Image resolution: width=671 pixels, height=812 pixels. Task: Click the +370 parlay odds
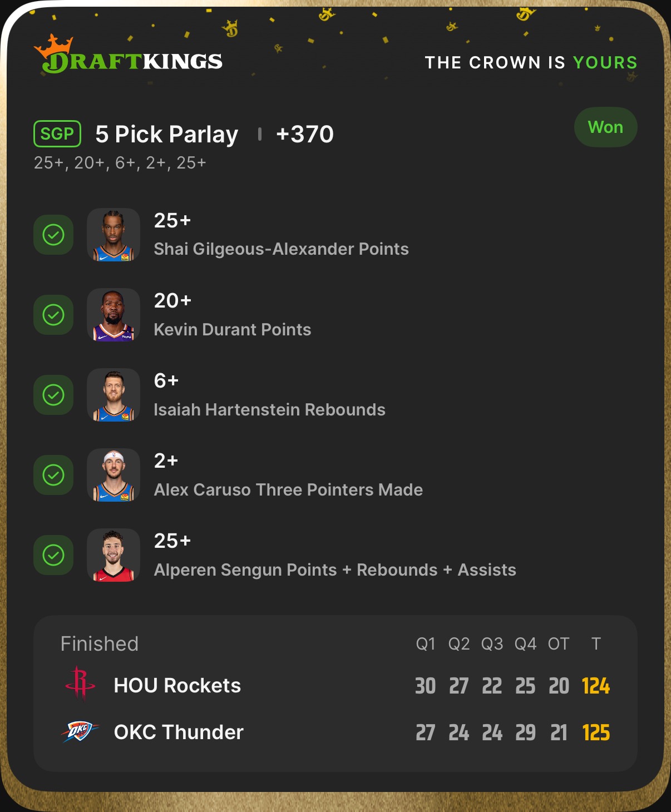click(304, 134)
